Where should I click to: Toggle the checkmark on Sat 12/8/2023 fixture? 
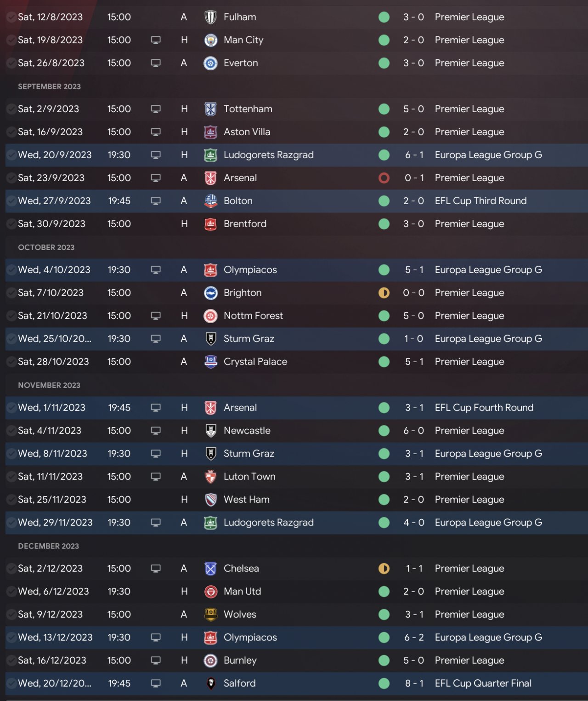click(11, 17)
